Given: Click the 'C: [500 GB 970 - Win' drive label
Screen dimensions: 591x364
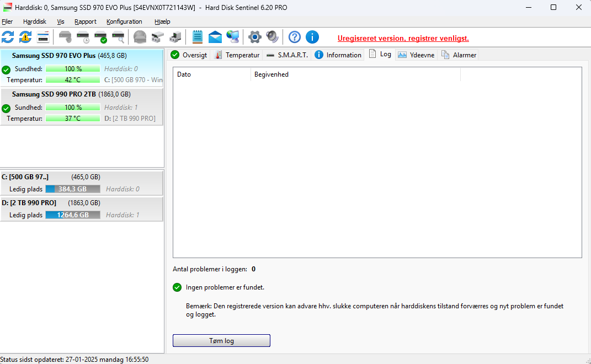Looking at the screenshot, I should point(134,80).
